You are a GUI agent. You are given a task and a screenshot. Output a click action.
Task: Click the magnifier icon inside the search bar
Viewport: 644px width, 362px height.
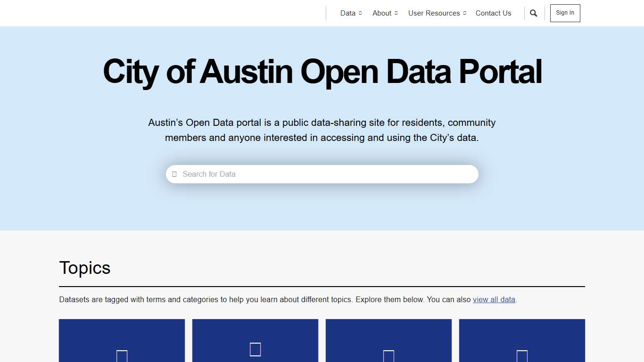(174, 174)
